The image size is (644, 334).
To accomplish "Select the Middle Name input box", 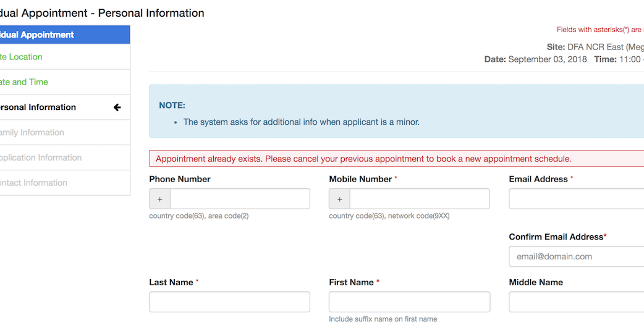I will pyautogui.click(x=576, y=302).
